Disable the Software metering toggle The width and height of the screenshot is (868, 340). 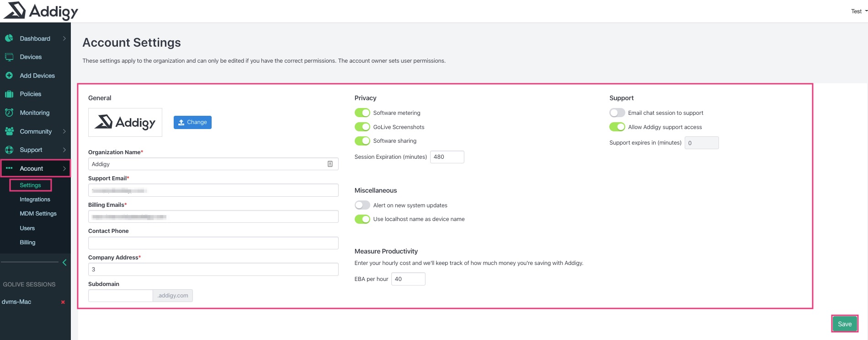(x=362, y=113)
